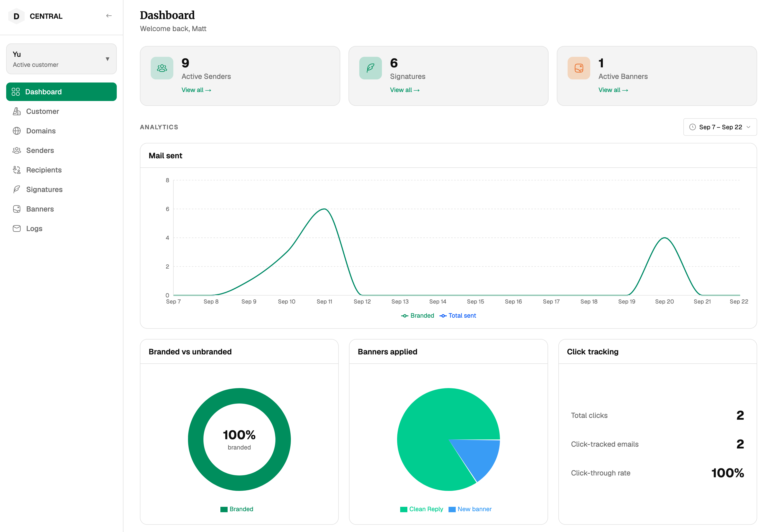Click the Dashboard grid icon in sidebar
This screenshot has width=770, height=532.
pyautogui.click(x=16, y=92)
